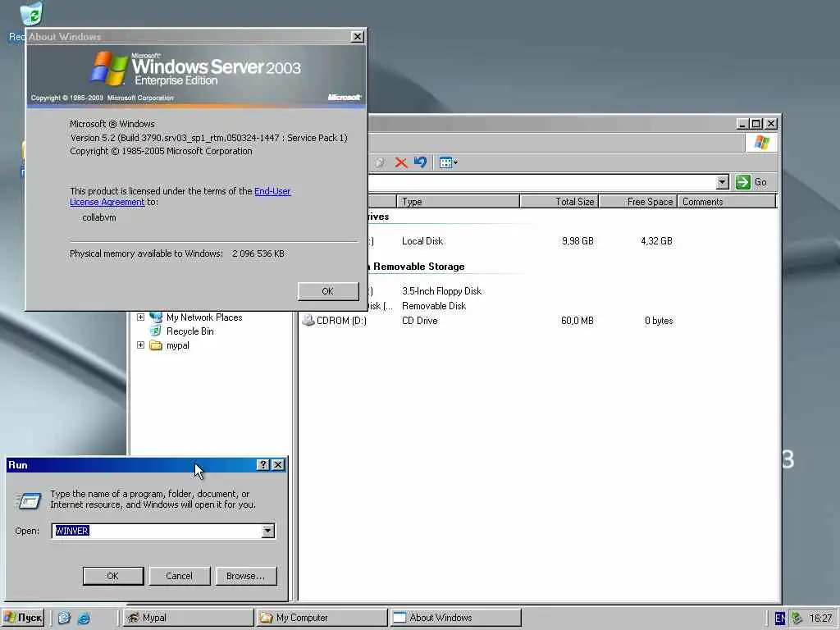840x630 pixels.
Task: Open Recycle Bin desktop icon
Action: click(30, 15)
